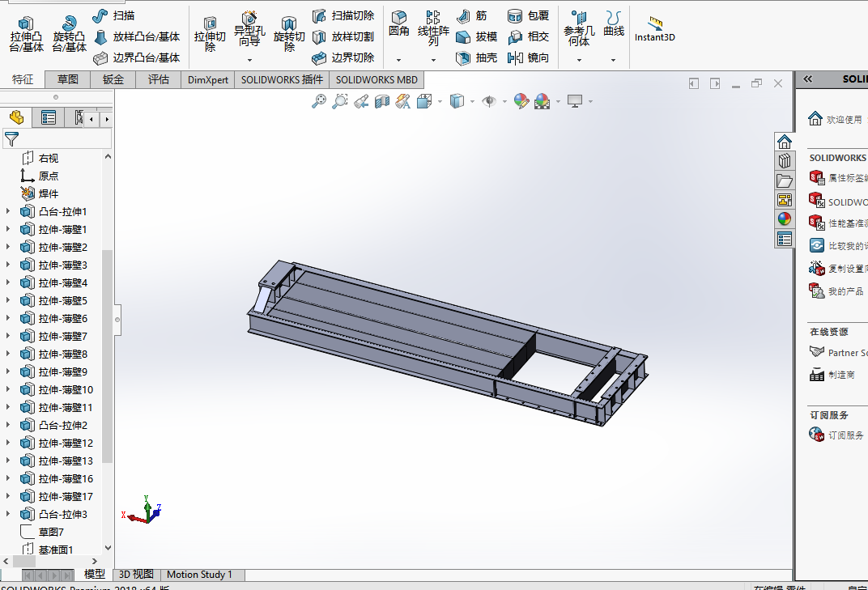Click the section view icon in view toolbar
The image size is (868, 590).
pyautogui.click(x=382, y=101)
